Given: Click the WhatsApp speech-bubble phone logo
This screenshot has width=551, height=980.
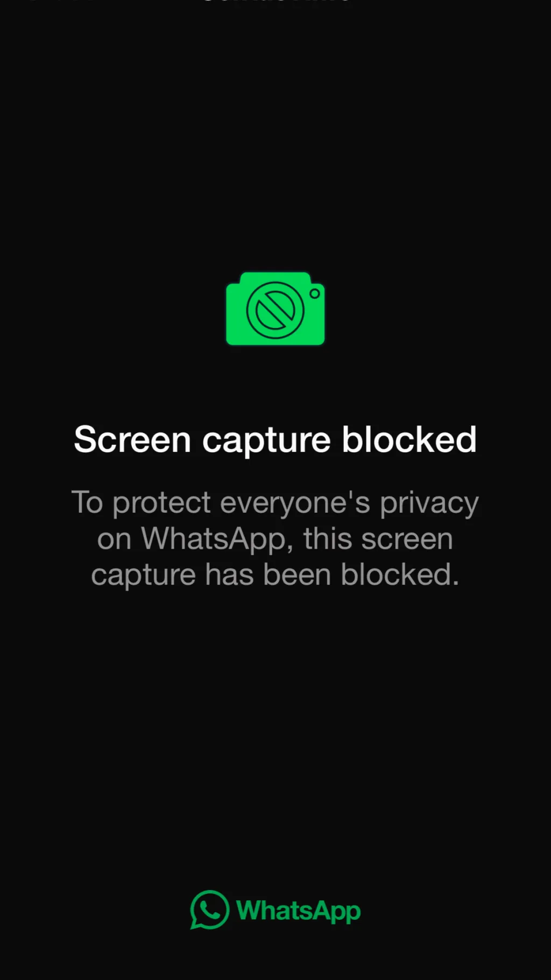Looking at the screenshot, I should point(209,909).
